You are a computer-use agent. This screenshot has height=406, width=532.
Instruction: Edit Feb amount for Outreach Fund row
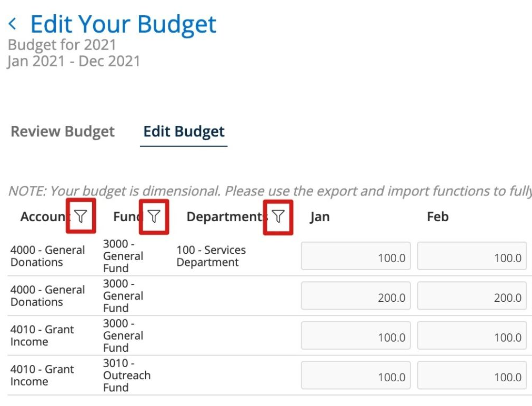click(x=472, y=375)
